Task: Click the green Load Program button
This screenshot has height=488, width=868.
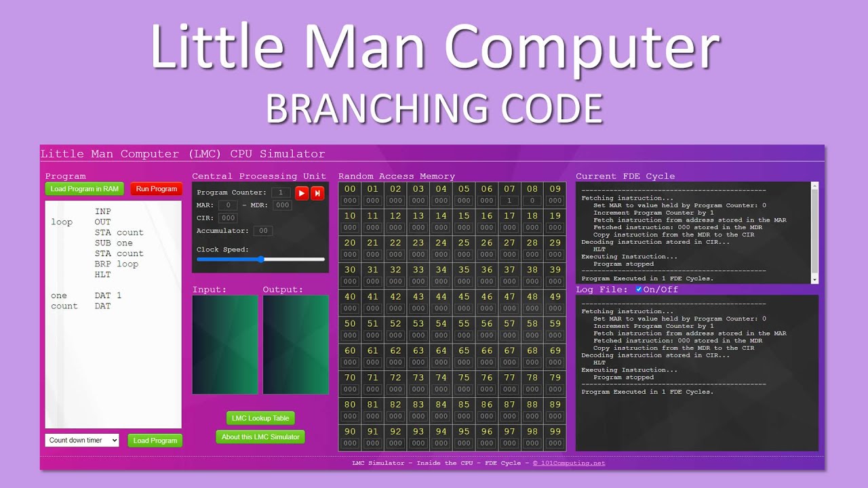Action: [155, 440]
